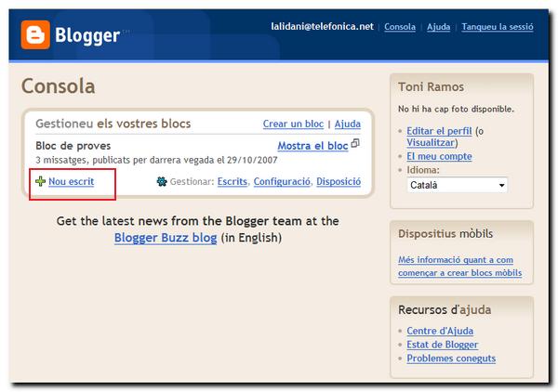Screen dimensions: 558x392
Task: Open the Ajuda link in the top header
Action: (438, 27)
